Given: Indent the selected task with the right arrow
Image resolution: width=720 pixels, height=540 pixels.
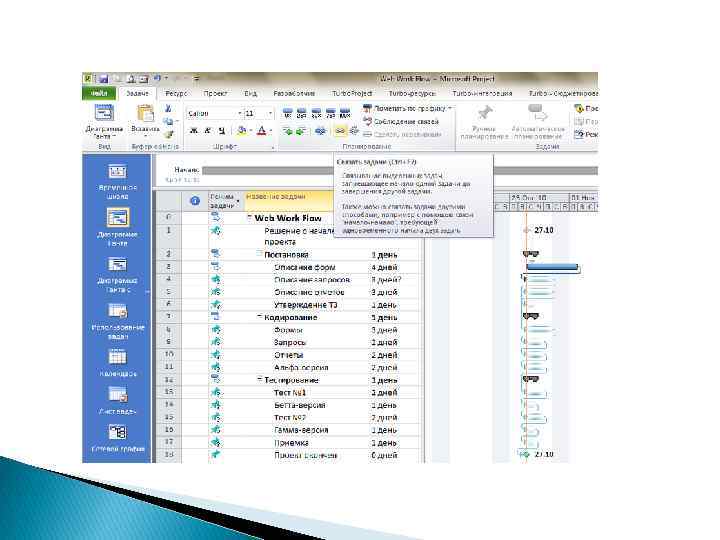Looking at the screenshot, I should click(x=301, y=131).
